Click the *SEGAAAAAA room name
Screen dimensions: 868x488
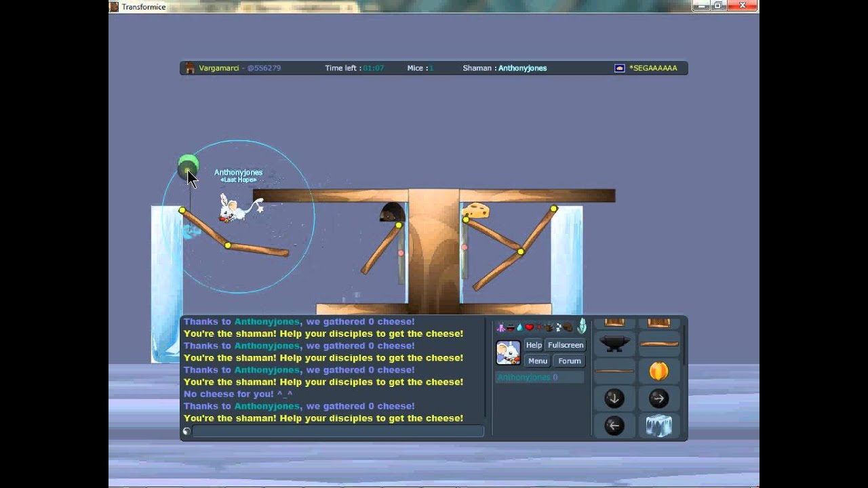653,68
